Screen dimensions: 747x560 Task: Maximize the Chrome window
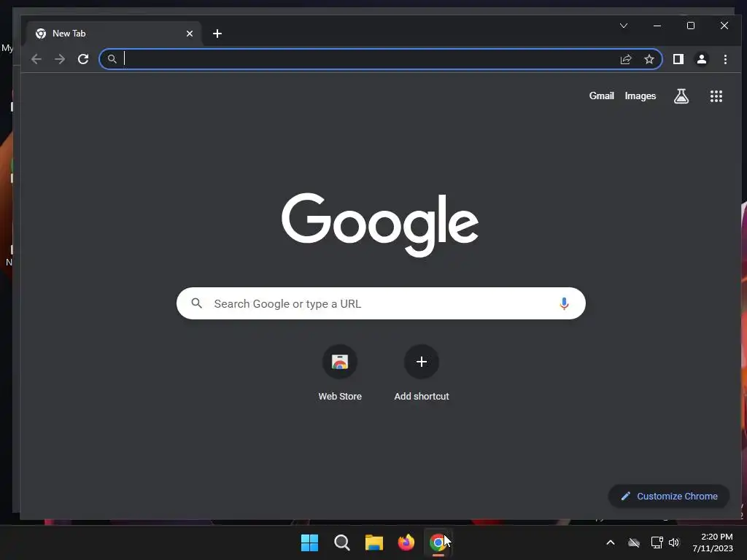tap(691, 26)
